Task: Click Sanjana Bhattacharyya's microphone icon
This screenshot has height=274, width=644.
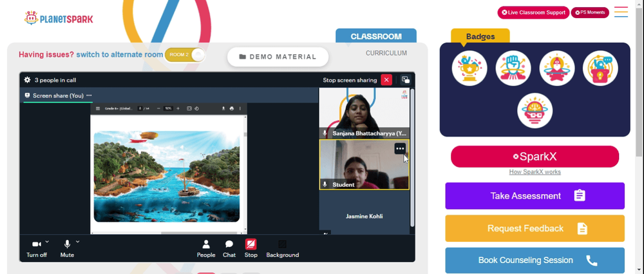Action: (x=325, y=133)
